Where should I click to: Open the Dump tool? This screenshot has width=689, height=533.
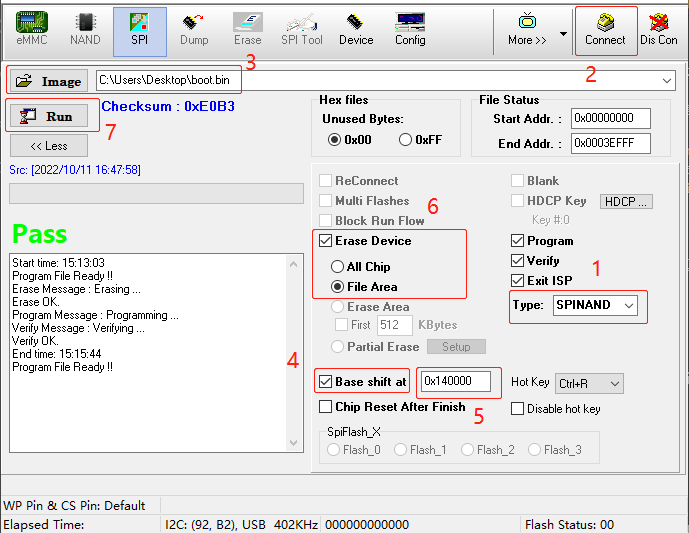[194, 28]
